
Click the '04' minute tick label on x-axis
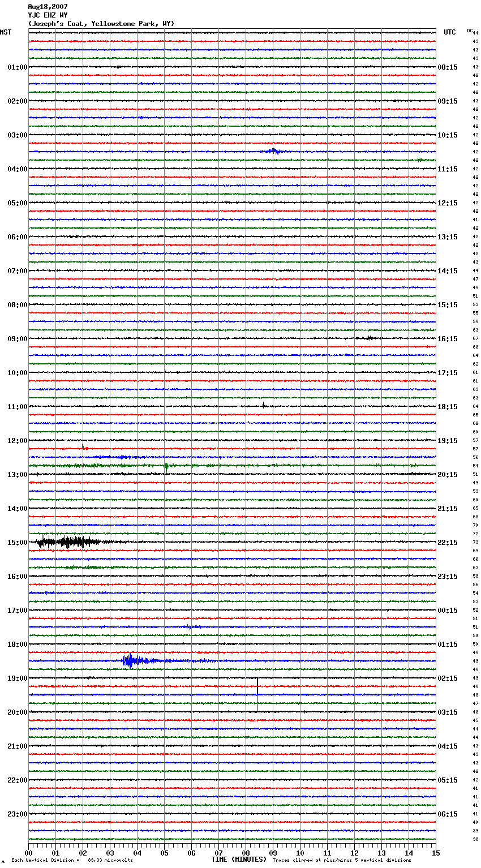[x=138, y=853]
